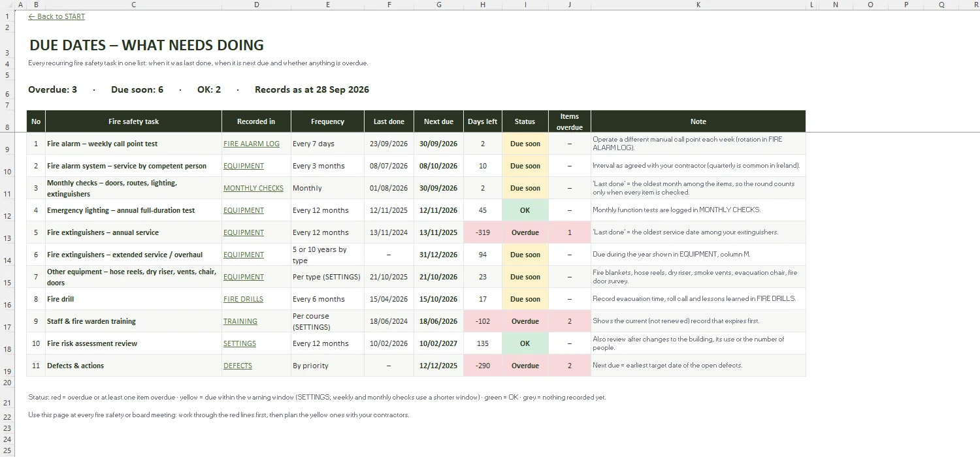
Task: Open EQUIPMENT link for other equipment row
Action: click(x=244, y=277)
